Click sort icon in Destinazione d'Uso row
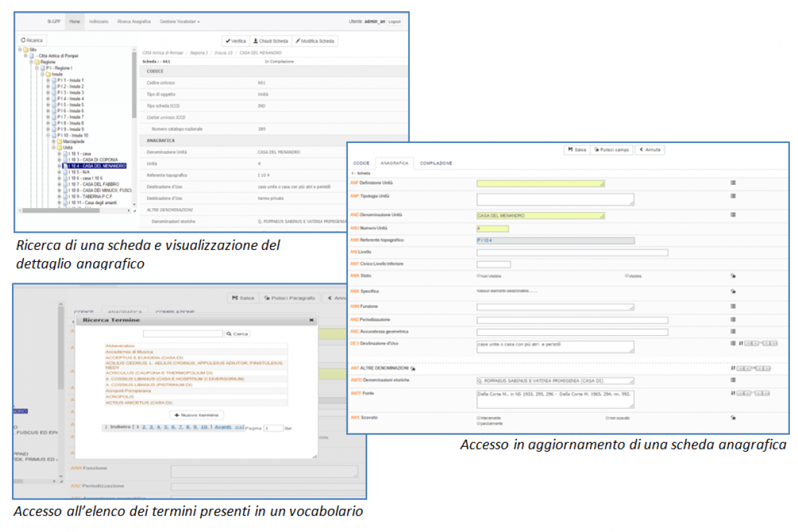This screenshot has height=532, width=798. (x=741, y=343)
